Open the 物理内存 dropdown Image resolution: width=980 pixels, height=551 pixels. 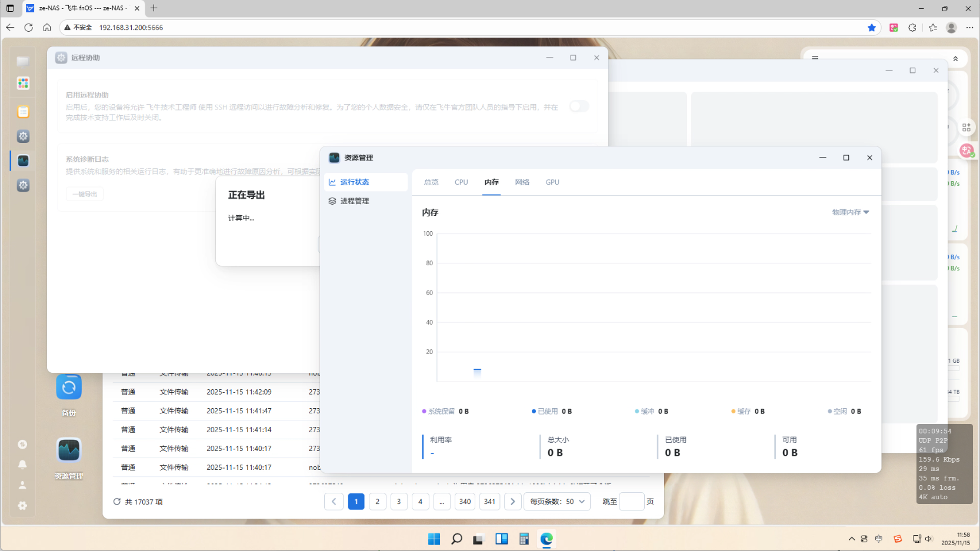[x=851, y=212]
